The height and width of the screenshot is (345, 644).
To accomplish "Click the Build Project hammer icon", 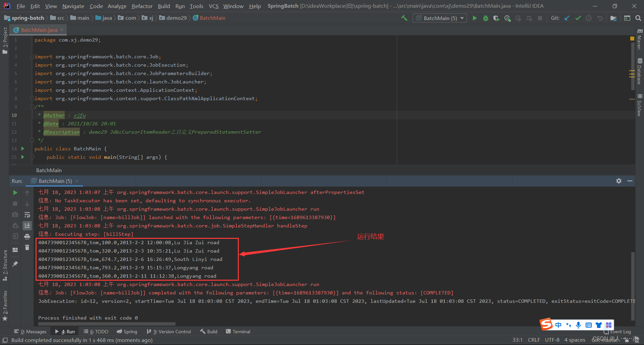I will pos(404,18).
